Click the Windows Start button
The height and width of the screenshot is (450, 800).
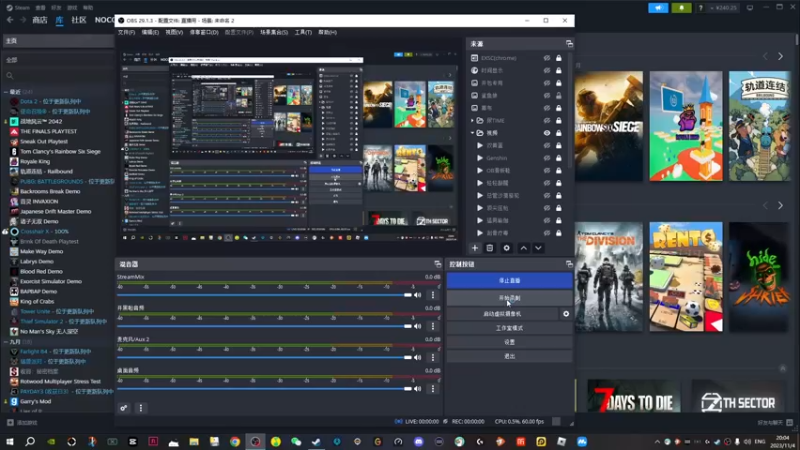click(10, 442)
